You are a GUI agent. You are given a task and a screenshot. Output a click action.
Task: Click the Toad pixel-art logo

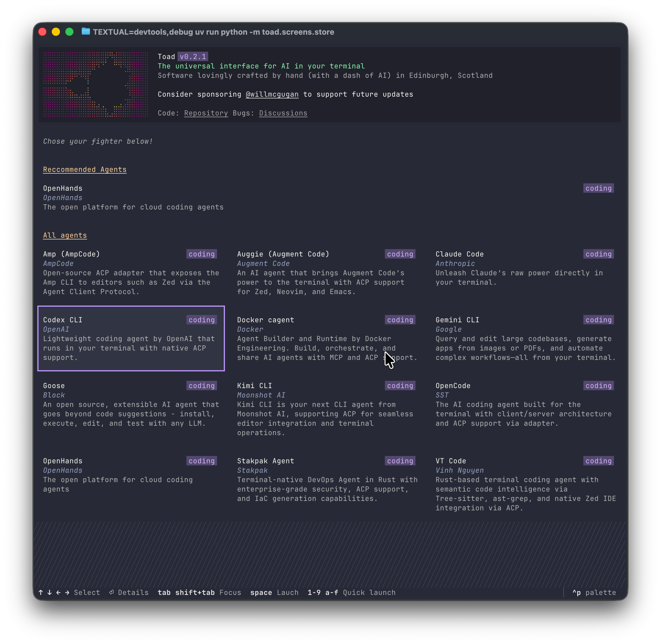(x=96, y=85)
